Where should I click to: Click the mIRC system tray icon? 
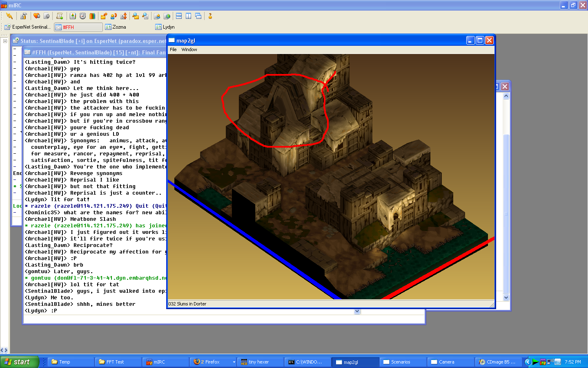543,362
